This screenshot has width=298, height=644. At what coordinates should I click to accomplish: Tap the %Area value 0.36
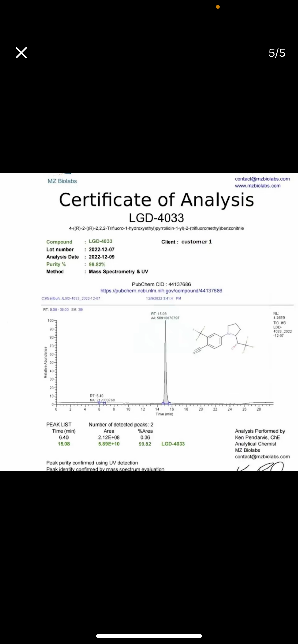tap(145, 437)
